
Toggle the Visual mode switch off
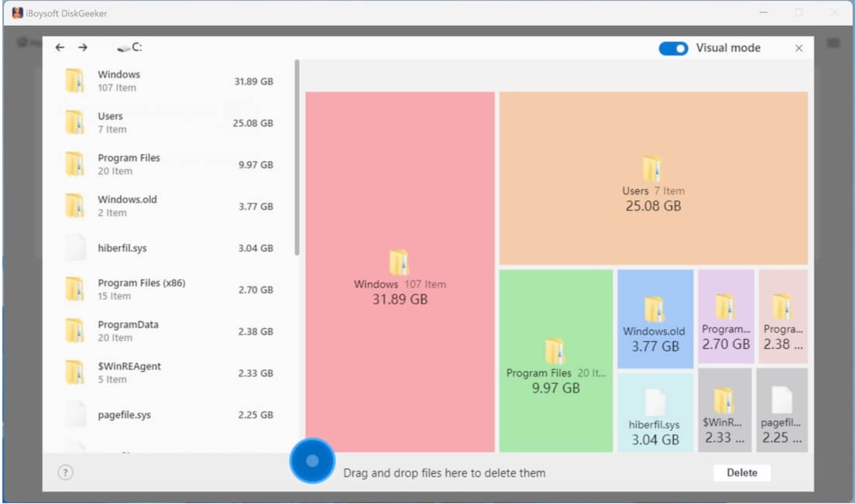(x=673, y=48)
